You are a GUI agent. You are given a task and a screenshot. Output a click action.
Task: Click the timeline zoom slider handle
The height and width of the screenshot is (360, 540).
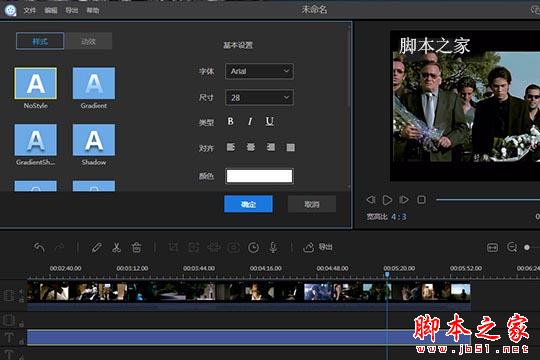pyautogui.click(x=527, y=247)
